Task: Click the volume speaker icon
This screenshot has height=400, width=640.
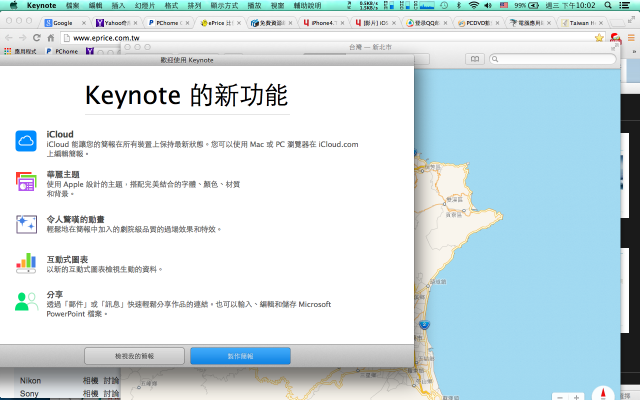Action: click(x=488, y=5)
